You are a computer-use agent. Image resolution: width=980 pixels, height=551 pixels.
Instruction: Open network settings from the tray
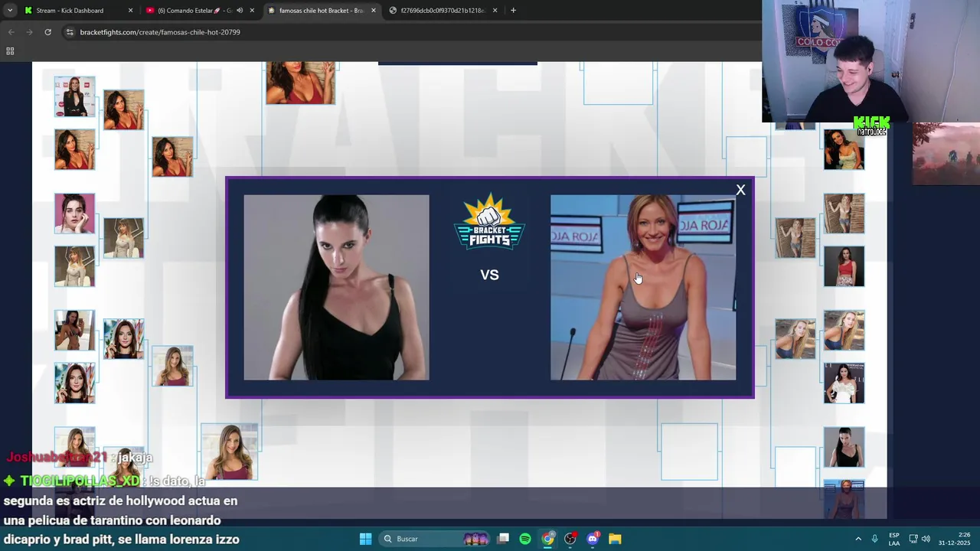point(913,539)
